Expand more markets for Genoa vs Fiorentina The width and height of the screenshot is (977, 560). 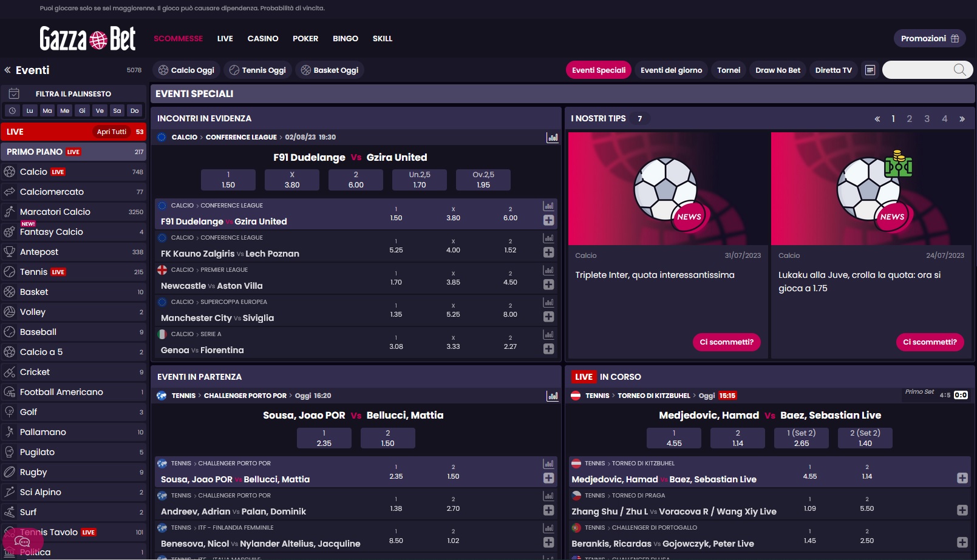[x=548, y=349]
